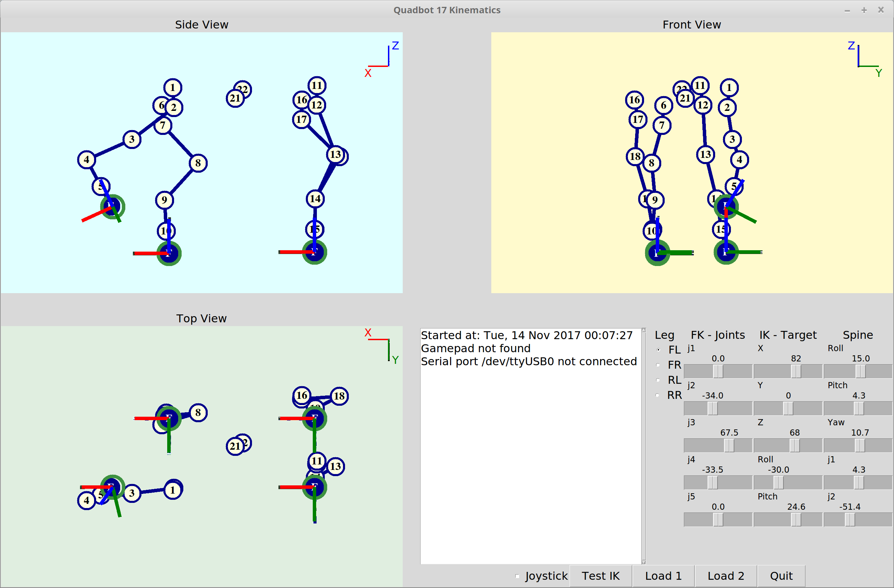This screenshot has height=588, width=894.
Task: Click joint 13 marker in Front View
Action: [706, 155]
